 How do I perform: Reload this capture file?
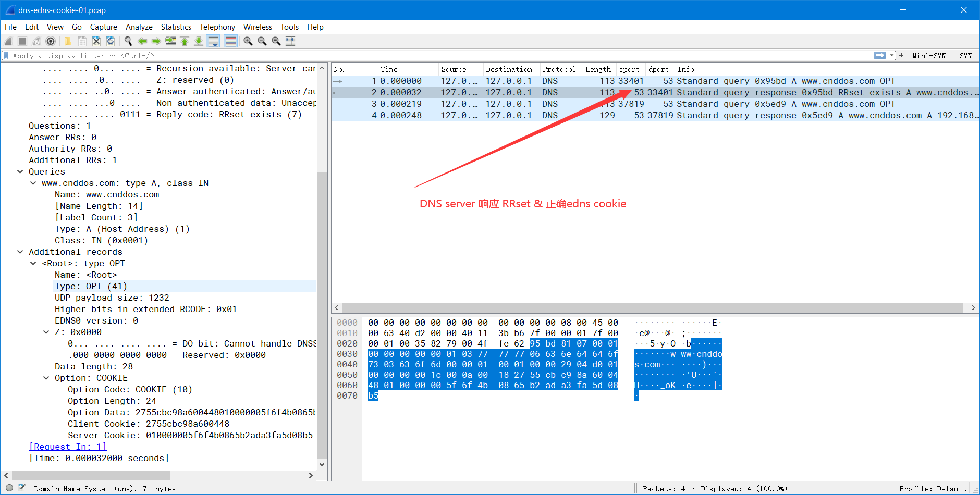point(110,41)
